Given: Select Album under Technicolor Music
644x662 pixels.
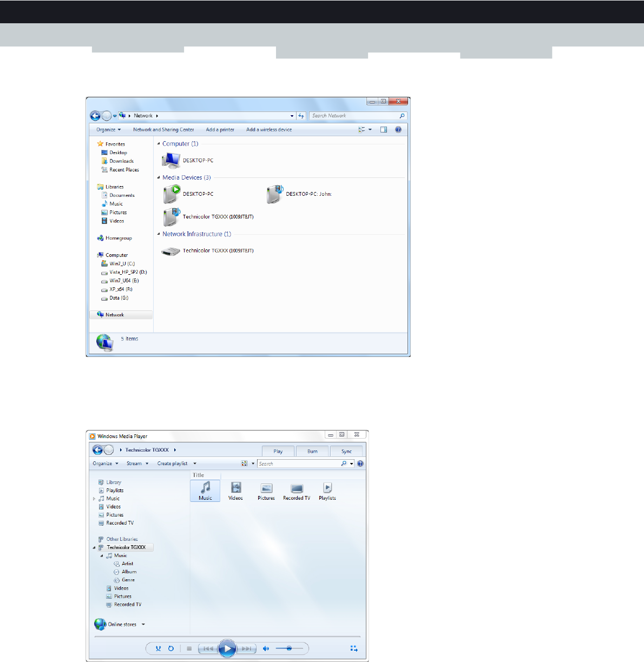Looking at the screenshot, I should tap(125, 572).
